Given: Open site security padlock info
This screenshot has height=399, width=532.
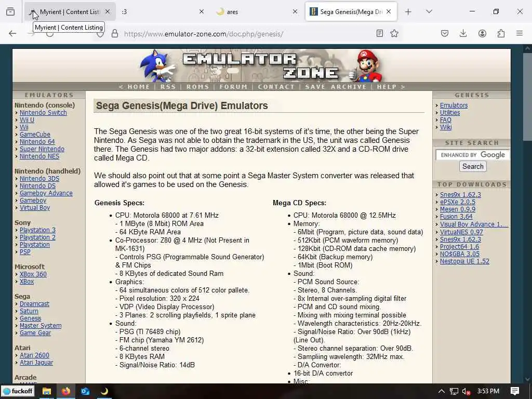Looking at the screenshot, I should tap(115, 33).
